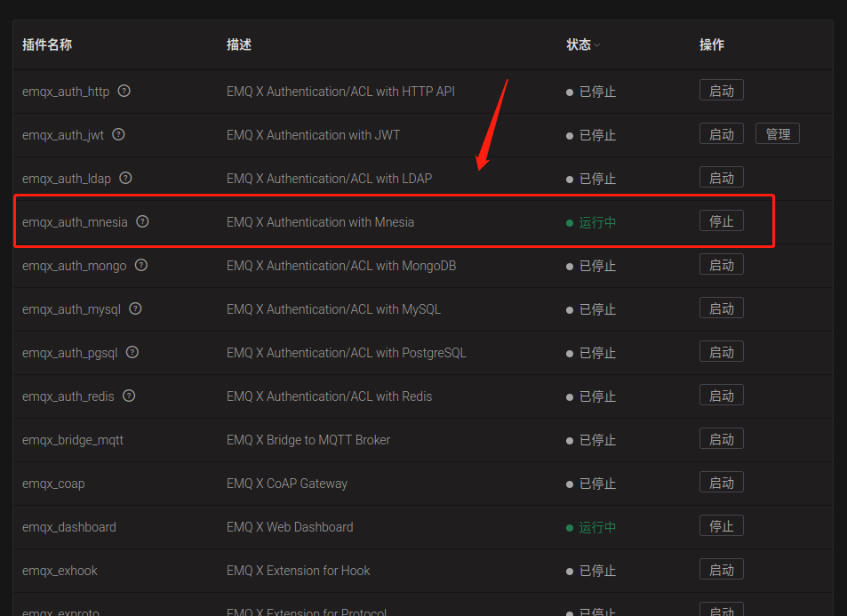Click help icon next to emqx_auth_jwt
This screenshot has height=616, width=847.
[118, 134]
